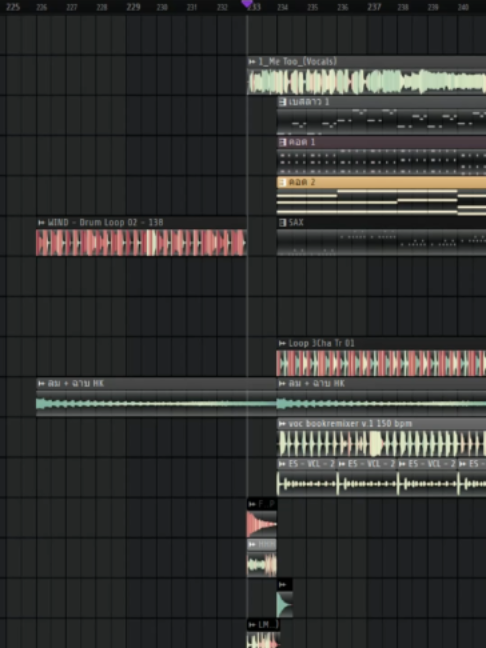
Task: Open icon of ES - VCL - 2 clip at bar 238
Action: coord(403,464)
